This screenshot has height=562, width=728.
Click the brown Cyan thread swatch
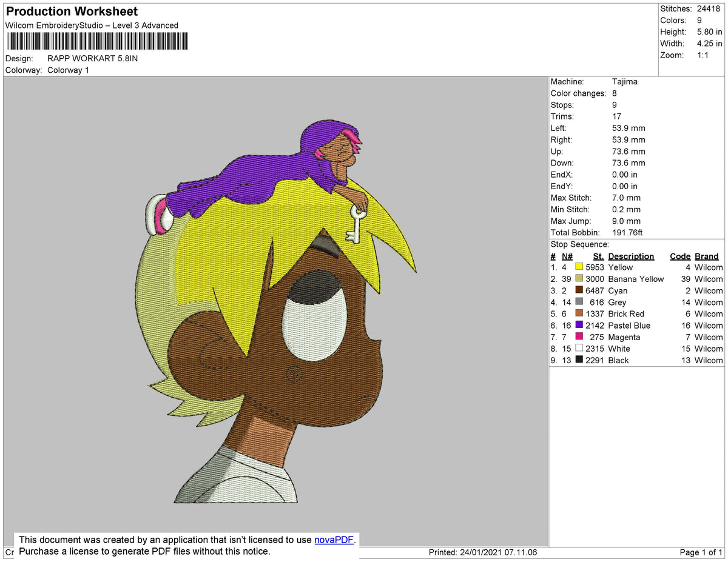coord(579,290)
